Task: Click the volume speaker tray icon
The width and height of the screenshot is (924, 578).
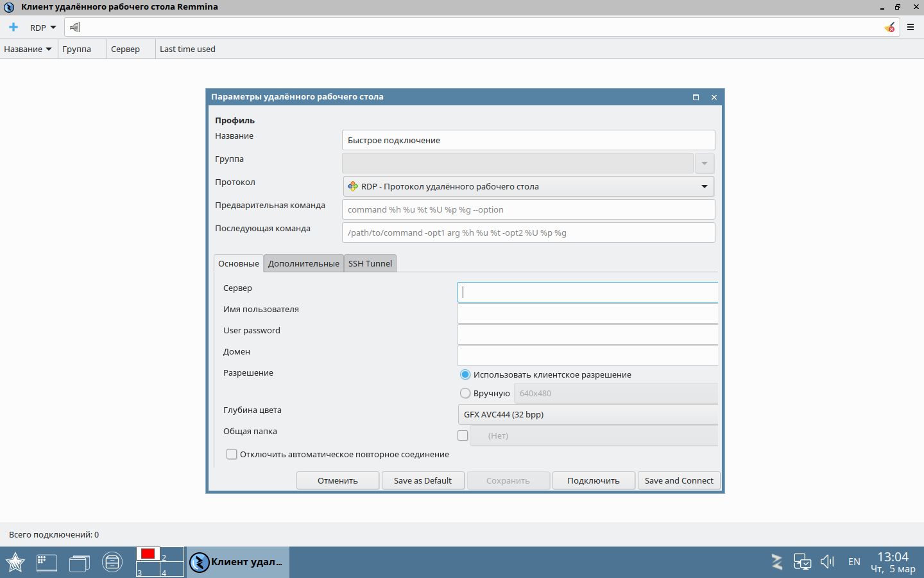Action: tap(827, 562)
